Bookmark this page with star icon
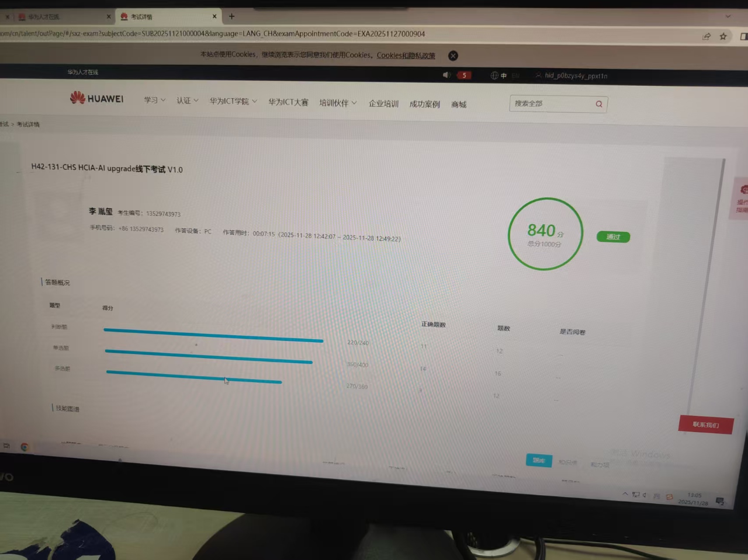Viewport: 748px width, 560px height. [x=723, y=36]
